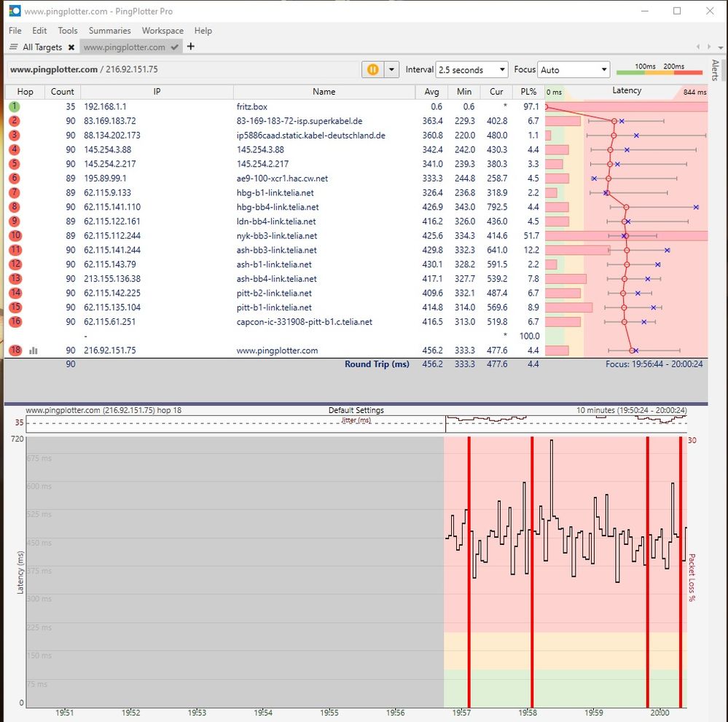This screenshot has width=728, height=722.
Task: Open the File menu
Action: pyautogui.click(x=15, y=31)
